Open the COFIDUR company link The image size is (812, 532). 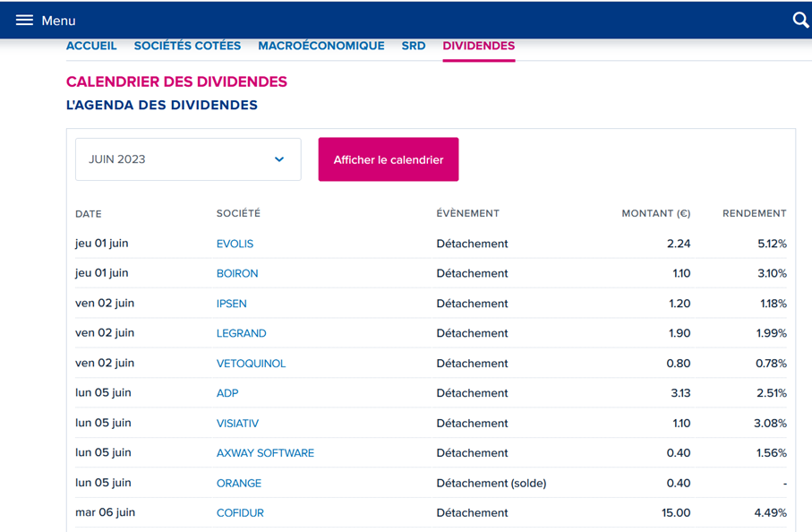tap(240, 513)
